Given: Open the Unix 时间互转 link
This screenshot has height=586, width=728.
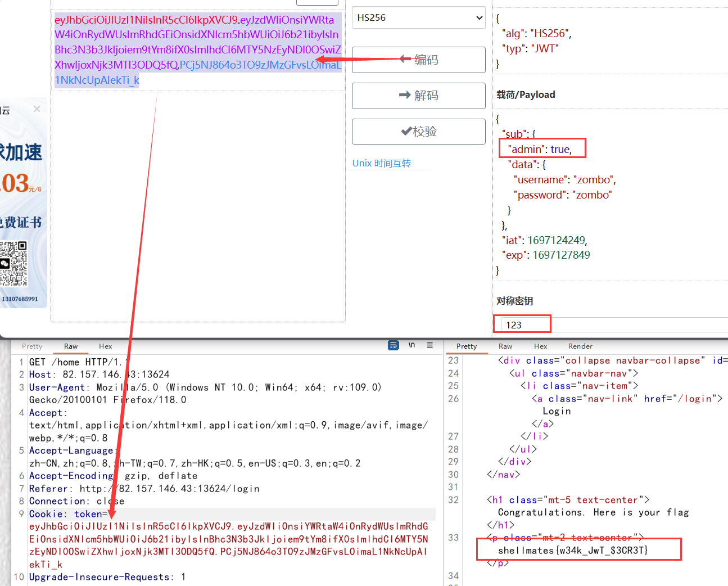Looking at the screenshot, I should click(x=382, y=163).
